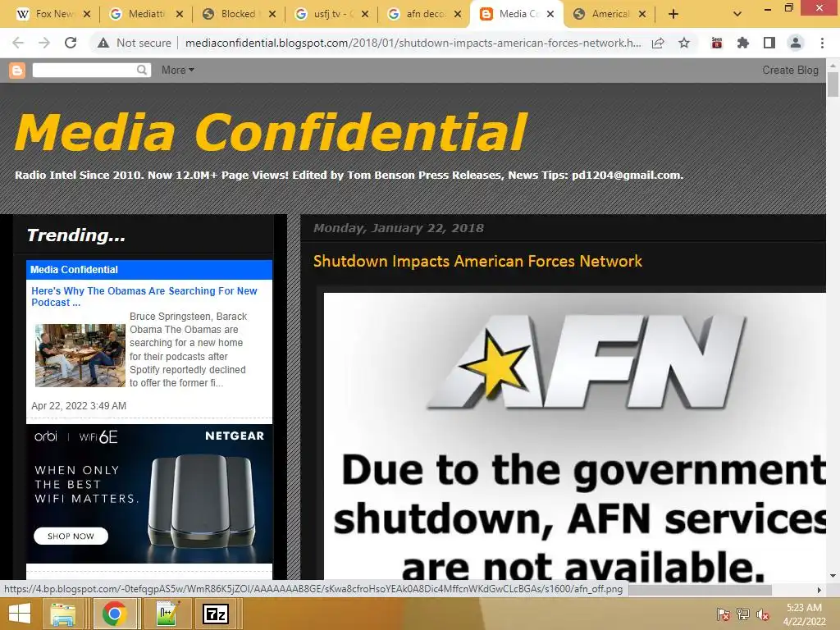Close the Media Confidential tab
The image size is (840, 630).
click(x=550, y=14)
